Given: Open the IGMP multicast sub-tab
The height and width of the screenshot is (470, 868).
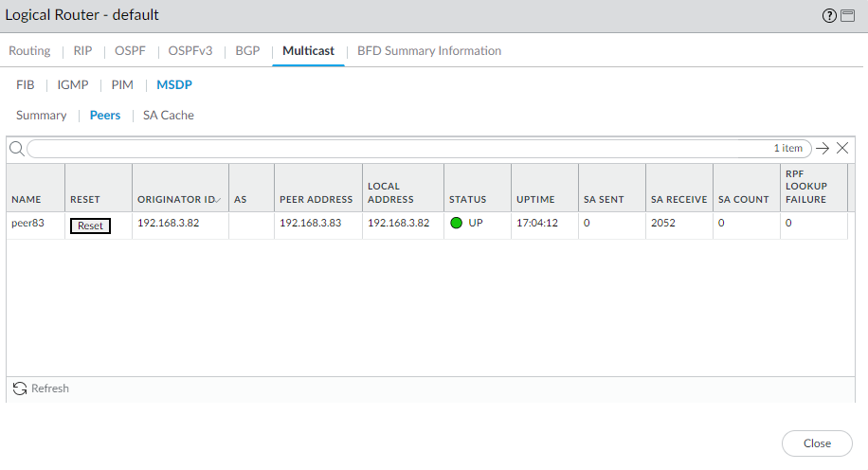Looking at the screenshot, I should click(x=73, y=84).
